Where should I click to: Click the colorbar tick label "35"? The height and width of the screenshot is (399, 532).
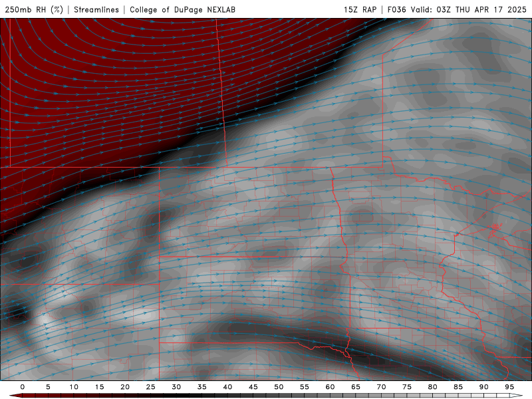(202, 387)
